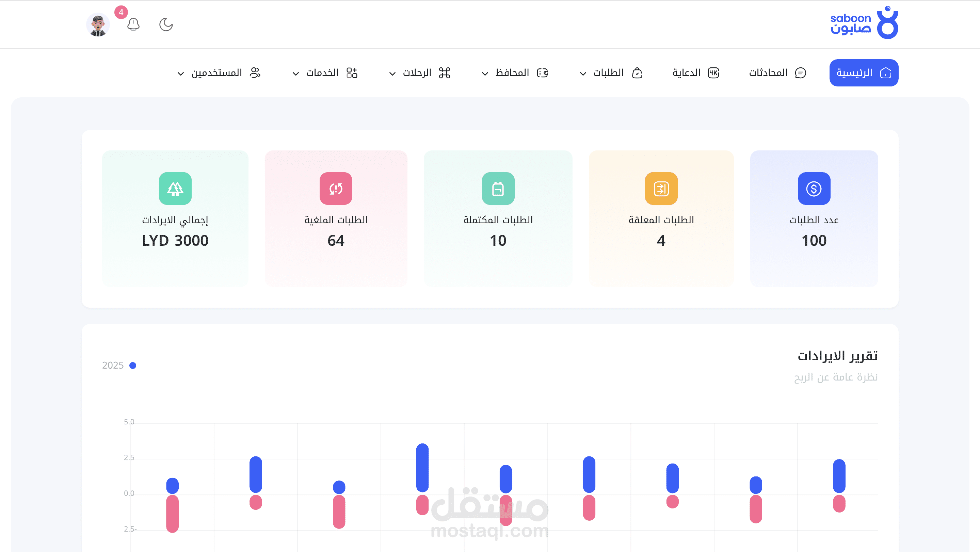
Task: Select the pending orders value 4
Action: (661, 240)
